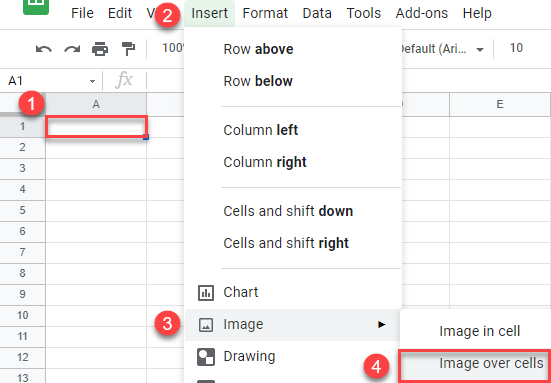Image resolution: width=551 pixels, height=383 pixels.
Task: Choose Row above from the Insert menu
Action: (x=292, y=49)
